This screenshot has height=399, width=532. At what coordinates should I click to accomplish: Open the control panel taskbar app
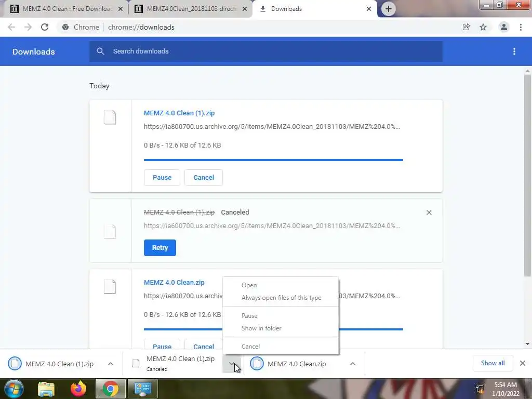click(142, 389)
